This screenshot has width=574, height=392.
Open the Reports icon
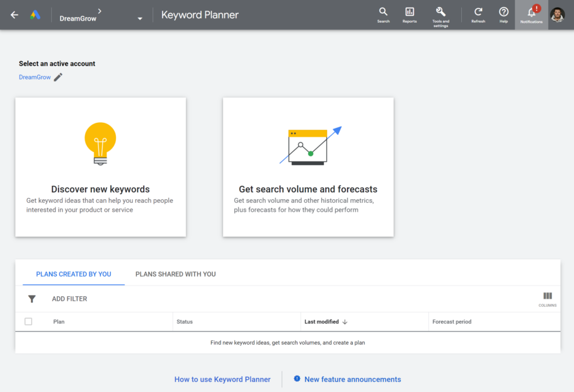(410, 14)
